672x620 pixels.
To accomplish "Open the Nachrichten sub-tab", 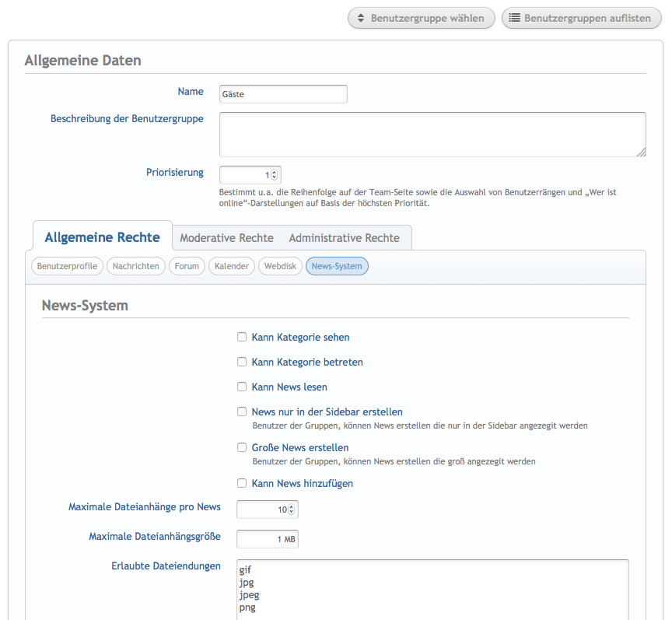I will pyautogui.click(x=136, y=266).
